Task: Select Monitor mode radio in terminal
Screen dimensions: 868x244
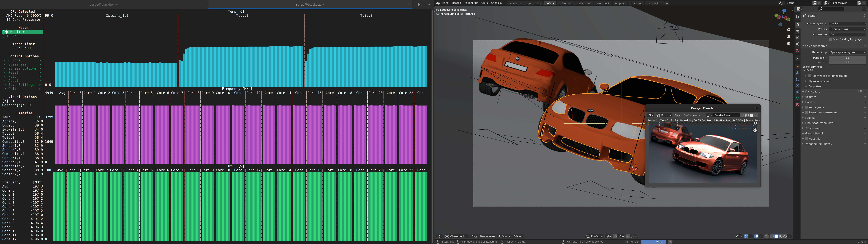Action: pos(23,32)
